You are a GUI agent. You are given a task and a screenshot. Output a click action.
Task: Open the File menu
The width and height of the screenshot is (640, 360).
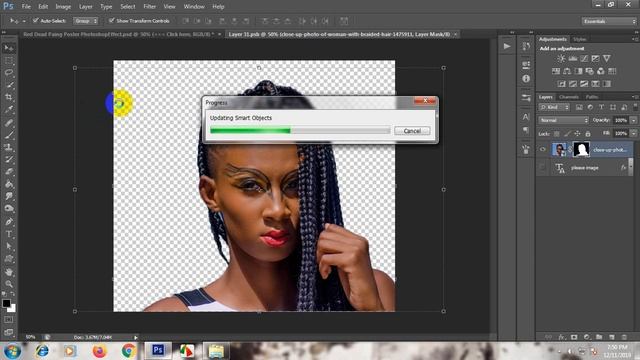pyautogui.click(x=26, y=7)
